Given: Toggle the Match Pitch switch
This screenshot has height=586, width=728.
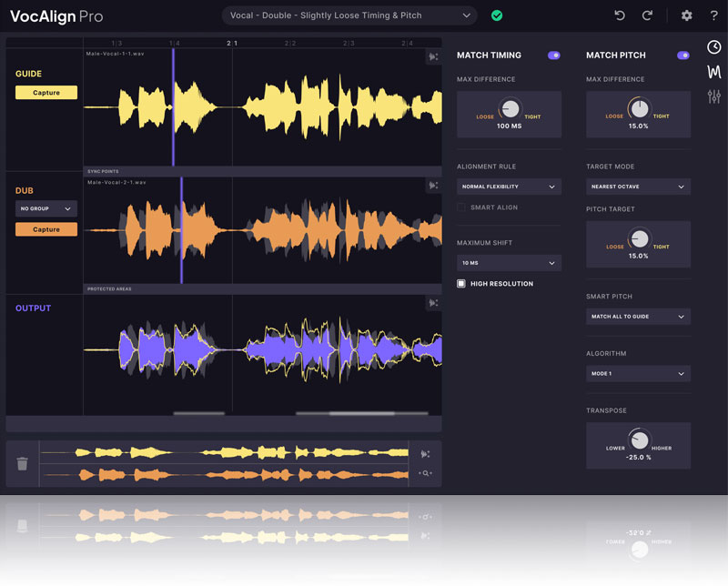Looking at the screenshot, I should click(x=682, y=56).
